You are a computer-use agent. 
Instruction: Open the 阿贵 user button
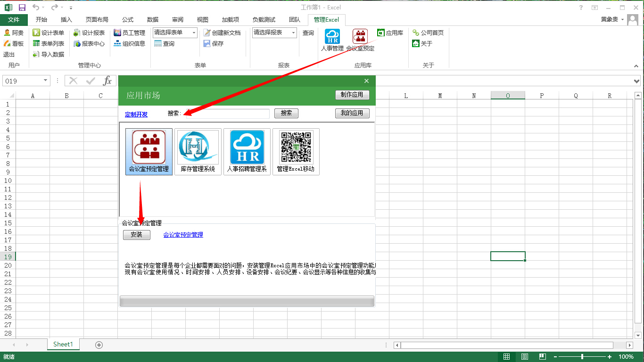pos(14,33)
